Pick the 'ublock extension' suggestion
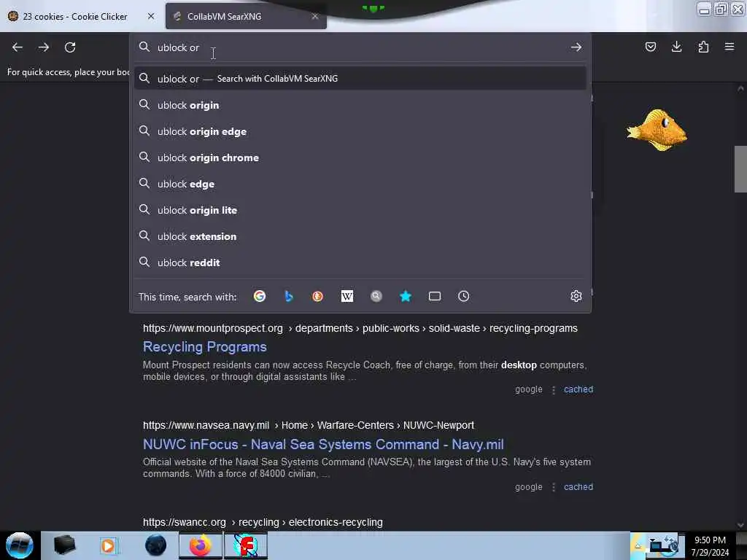The image size is (747, 560). (x=360, y=236)
